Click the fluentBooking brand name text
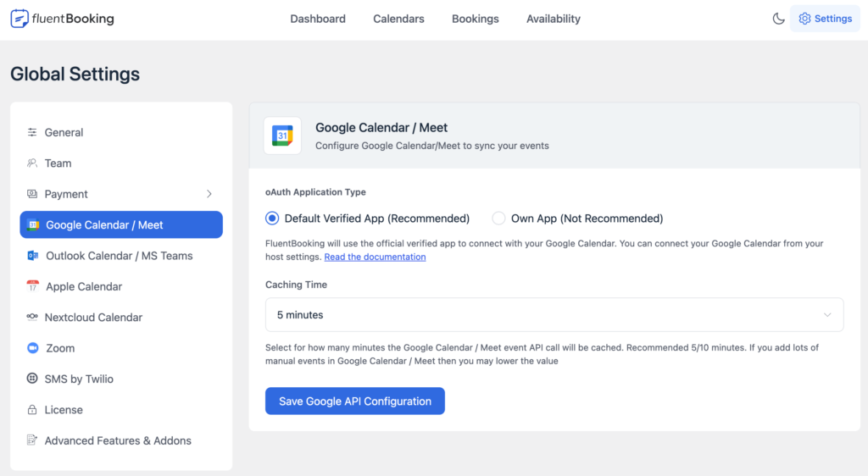The image size is (868, 476). click(73, 19)
